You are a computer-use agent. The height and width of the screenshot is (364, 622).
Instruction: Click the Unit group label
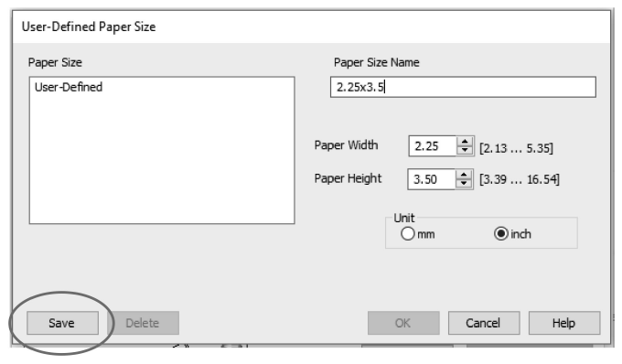tap(403, 218)
